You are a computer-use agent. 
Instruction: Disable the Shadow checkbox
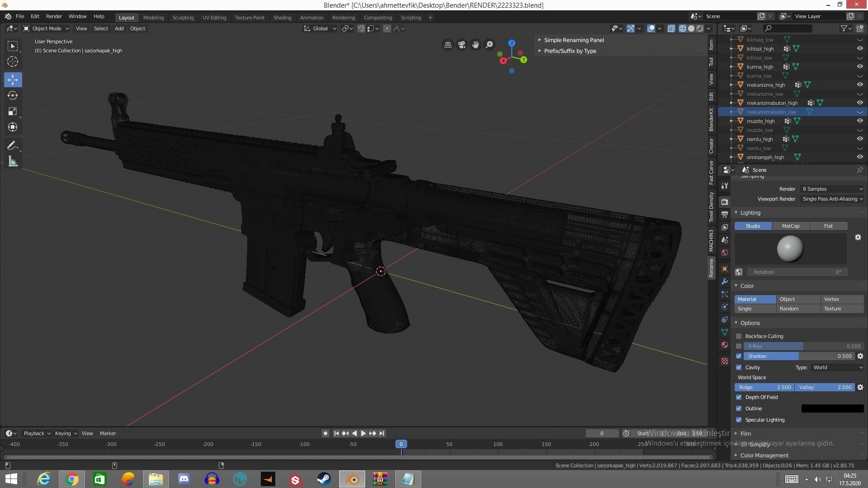pos(739,356)
